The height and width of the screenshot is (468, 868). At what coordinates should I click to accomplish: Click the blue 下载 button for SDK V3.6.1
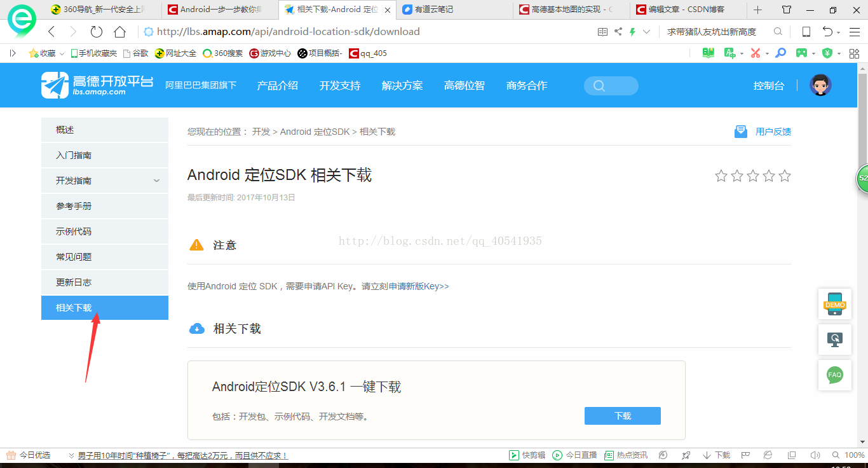623,416
